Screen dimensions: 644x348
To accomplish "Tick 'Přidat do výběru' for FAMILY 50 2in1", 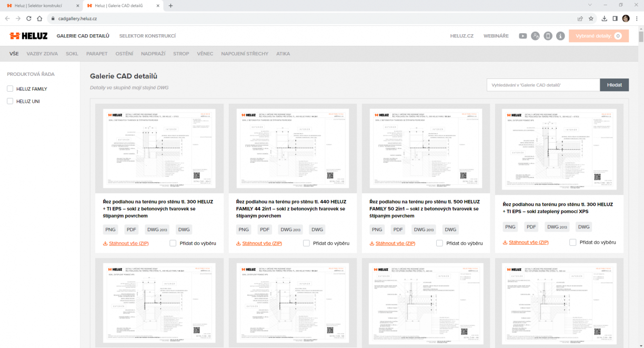I will pos(439,243).
